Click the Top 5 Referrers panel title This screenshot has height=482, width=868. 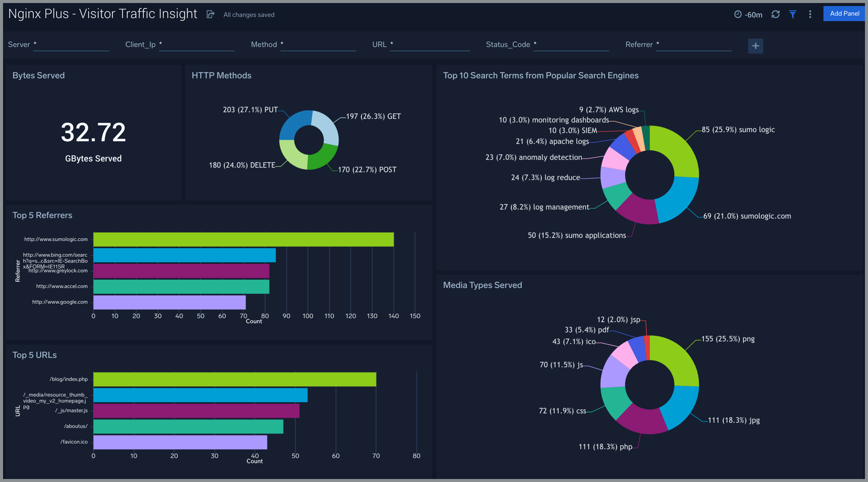pos(42,215)
